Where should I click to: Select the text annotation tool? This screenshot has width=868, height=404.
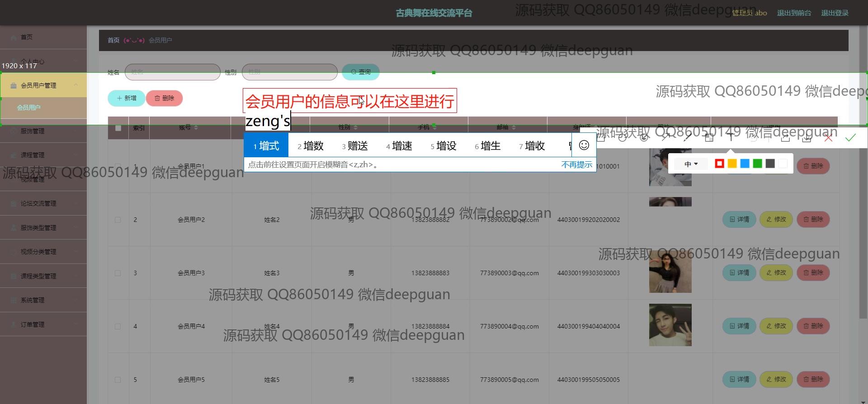coord(731,138)
